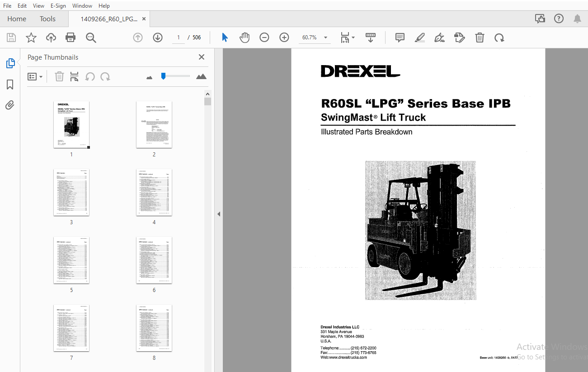The image size is (588, 372).
Task: Reduce thumbnail size
Action: [150, 77]
